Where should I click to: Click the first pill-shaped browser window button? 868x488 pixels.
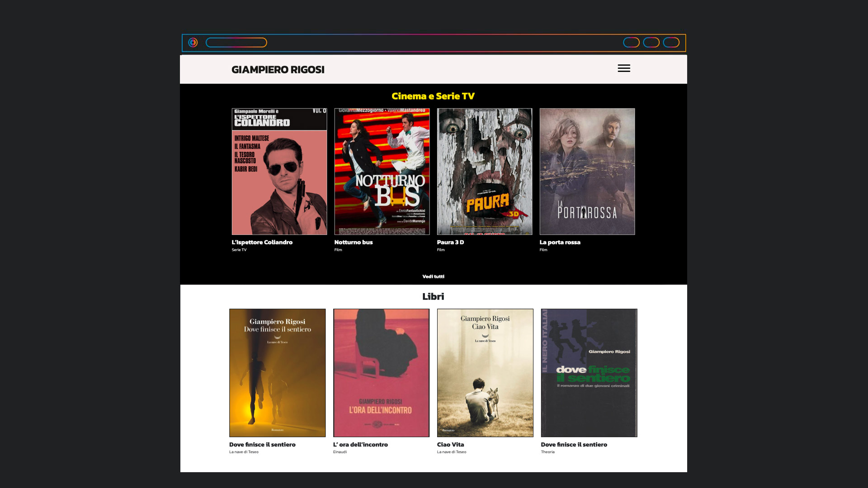point(631,42)
